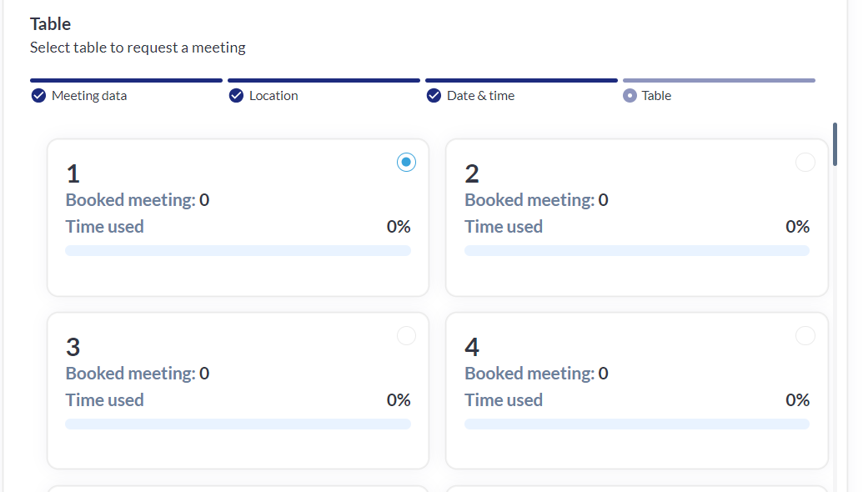Open the Table step label

pyautogui.click(x=656, y=96)
